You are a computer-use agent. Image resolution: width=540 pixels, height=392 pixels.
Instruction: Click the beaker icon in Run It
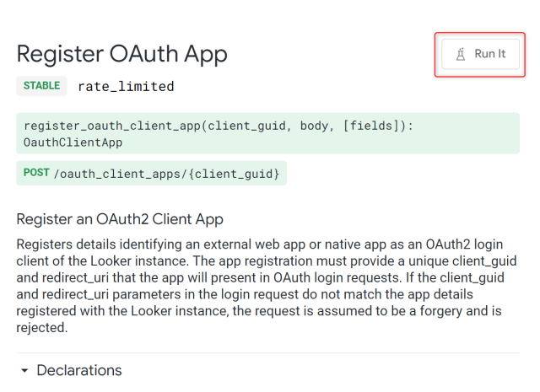[x=460, y=54]
